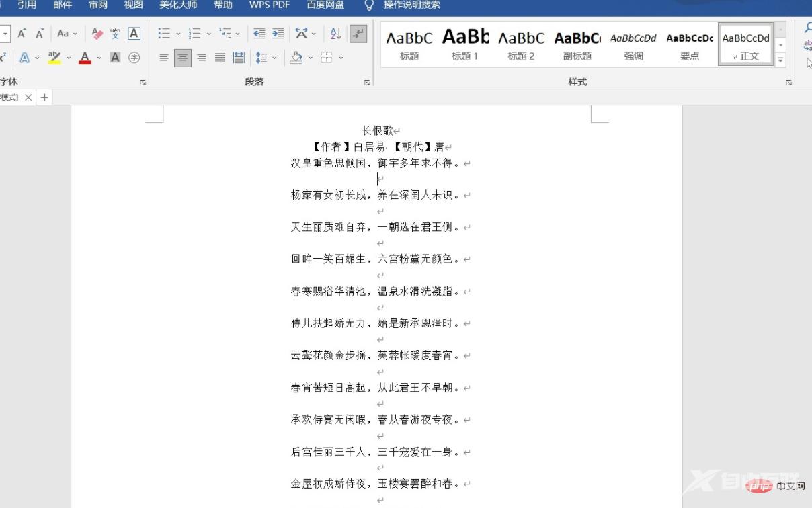Click the red font color swatch
This screenshot has height=508, width=812.
point(85,58)
